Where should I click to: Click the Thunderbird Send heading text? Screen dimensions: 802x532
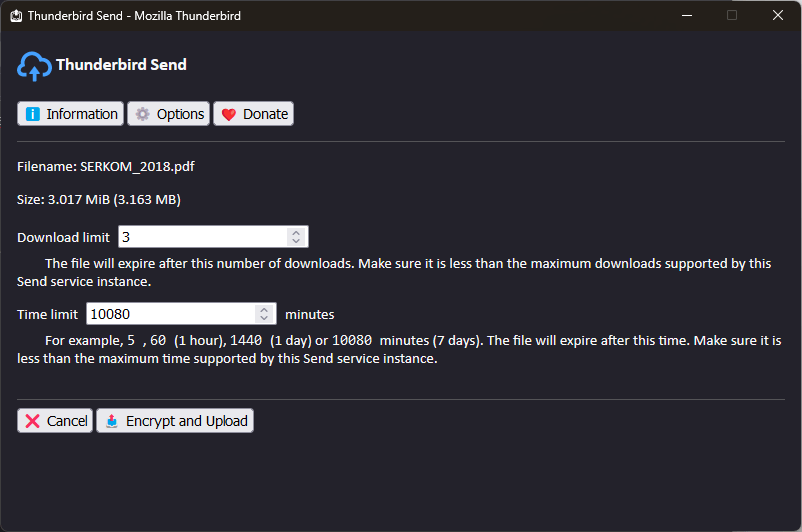coord(121,65)
